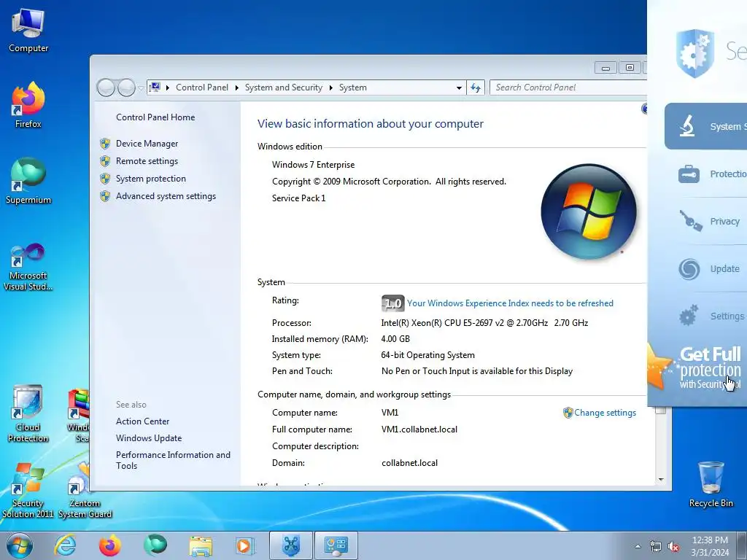Image resolution: width=747 pixels, height=560 pixels.
Task: Open the address bar history dropdown
Action: (459, 87)
